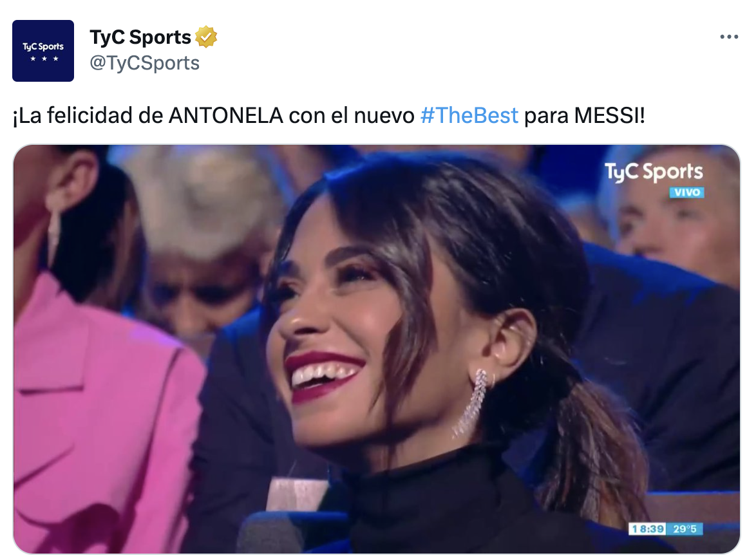Click the word ANTONELA in tweet text
The width and height of the screenshot is (747, 560).
pyautogui.click(x=226, y=115)
